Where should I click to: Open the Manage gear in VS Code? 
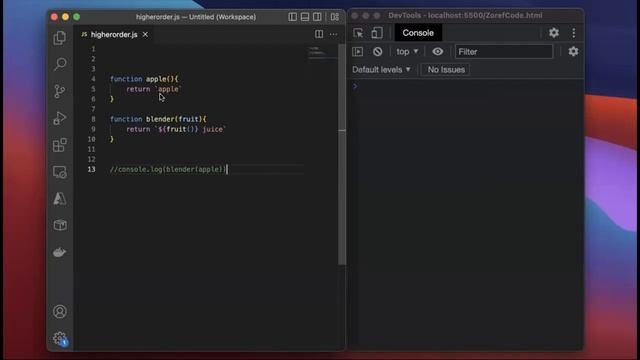(60, 338)
